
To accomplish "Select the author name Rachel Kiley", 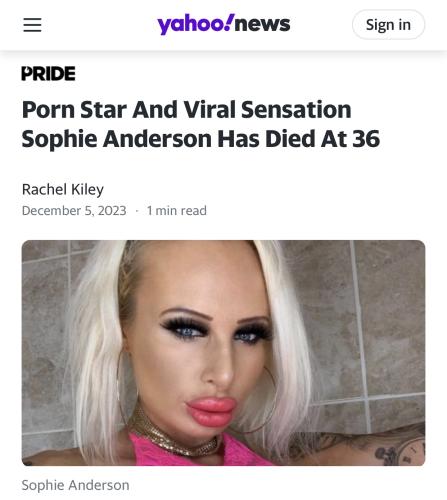I will (63, 189).
